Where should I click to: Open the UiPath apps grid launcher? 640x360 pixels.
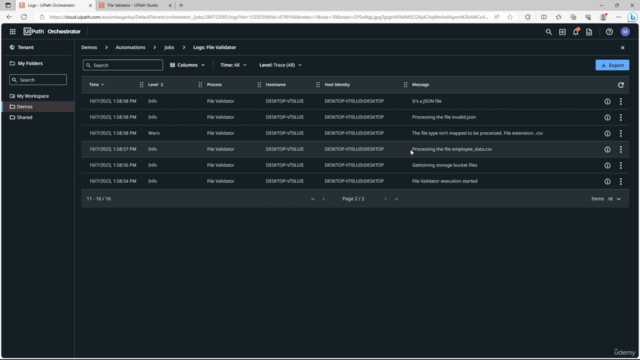[13, 31]
